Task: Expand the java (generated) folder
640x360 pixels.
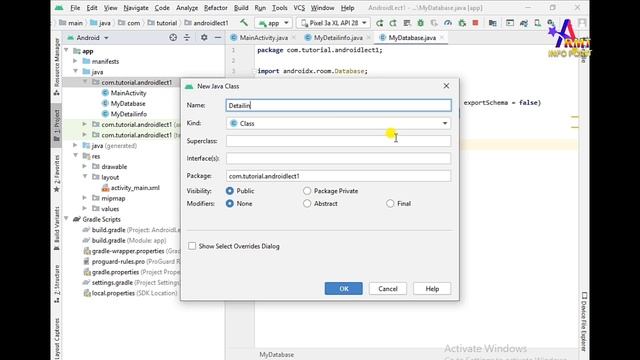Action: tap(76, 145)
